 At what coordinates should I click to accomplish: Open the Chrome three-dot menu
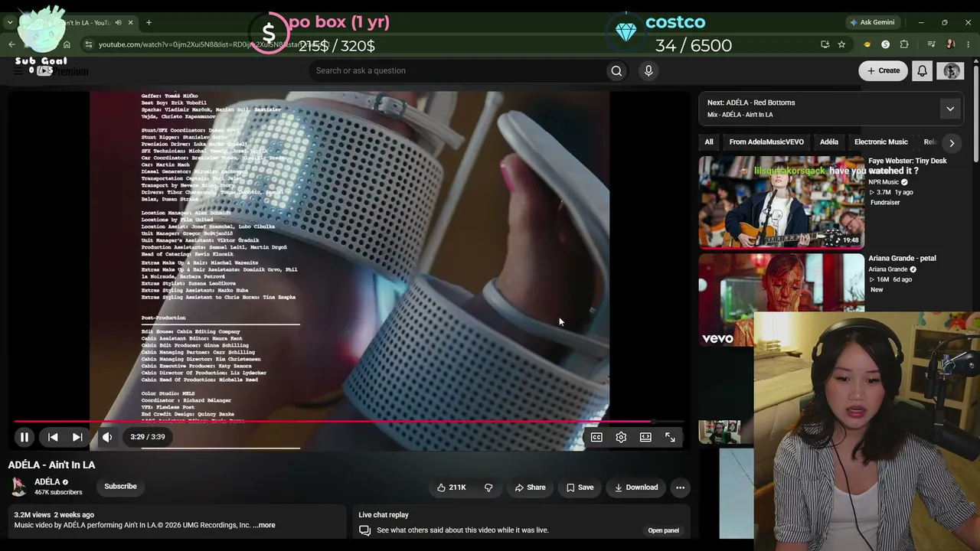click(969, 44)
